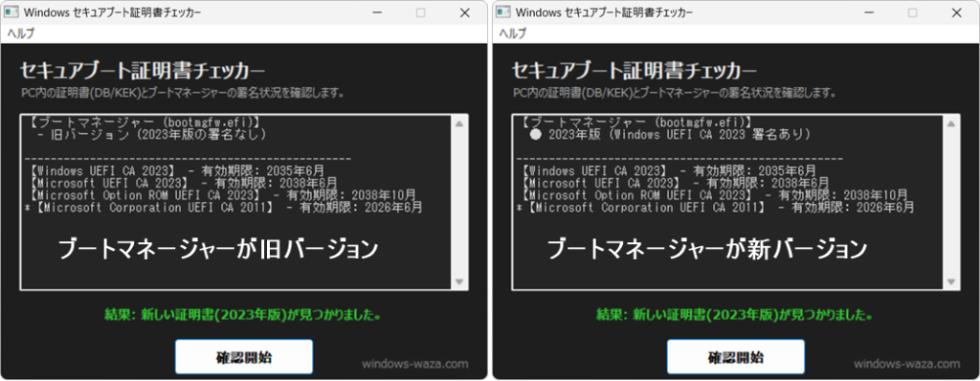
Task: Click 確認開始 button in the left window
Action: [244, 357]
